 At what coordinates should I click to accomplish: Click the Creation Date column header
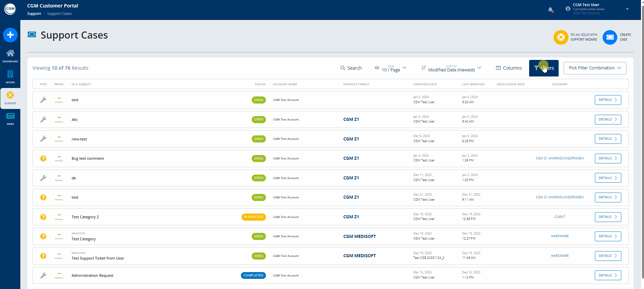[425, 84]
